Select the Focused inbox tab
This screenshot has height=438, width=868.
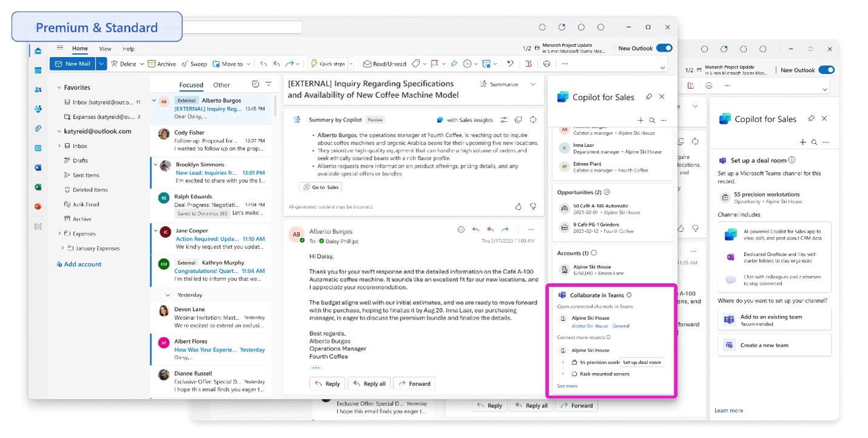coord(191,85)
